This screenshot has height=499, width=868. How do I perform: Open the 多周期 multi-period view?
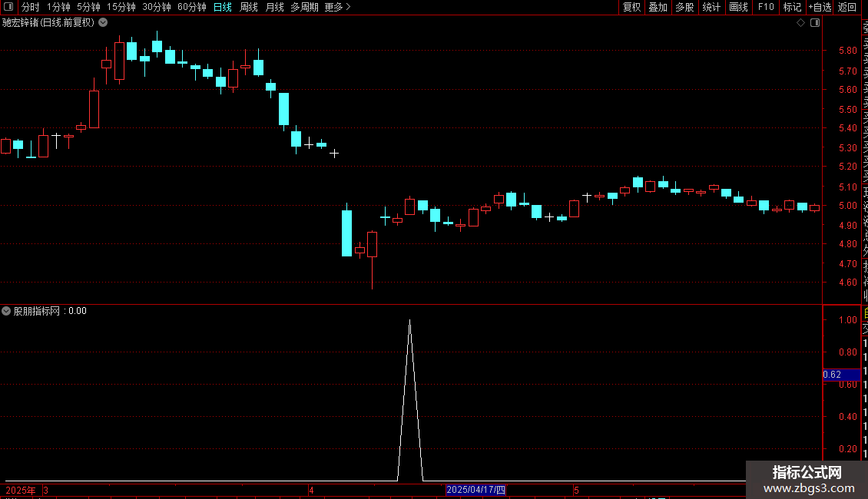point(304,7)
